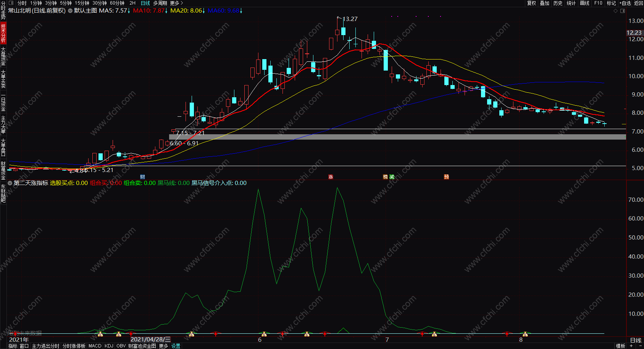Click the 2021/04/28 date marker on timeline
The width and height of the screenshot is (644, 349).
pos(150,339)
